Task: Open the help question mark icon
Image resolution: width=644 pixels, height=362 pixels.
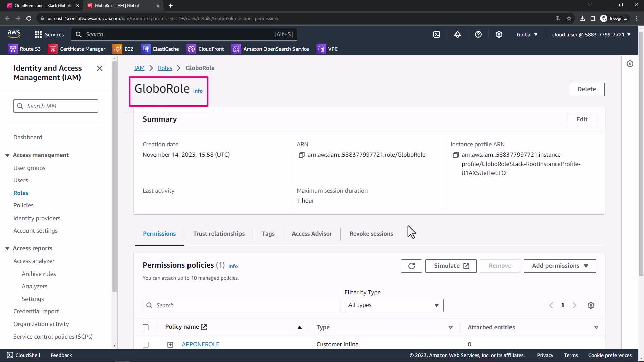Action: coord(478,34)
